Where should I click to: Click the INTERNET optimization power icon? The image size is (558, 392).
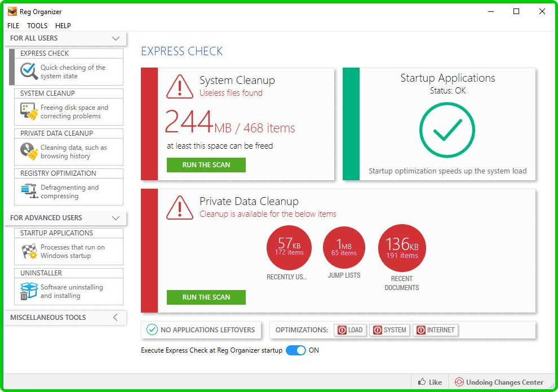[421, 330]
